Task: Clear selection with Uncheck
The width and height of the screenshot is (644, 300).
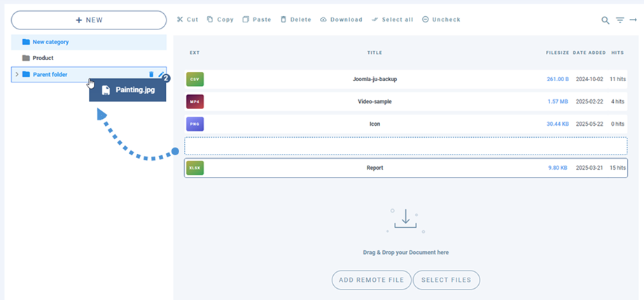Action: [441, 20]
